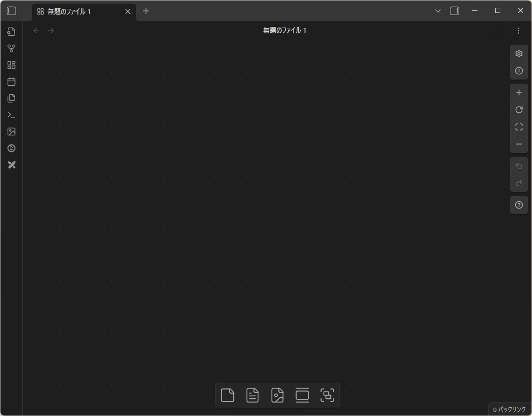532x416 pixels.
Task: Redo canvas action
Action: tap(519, 184)
